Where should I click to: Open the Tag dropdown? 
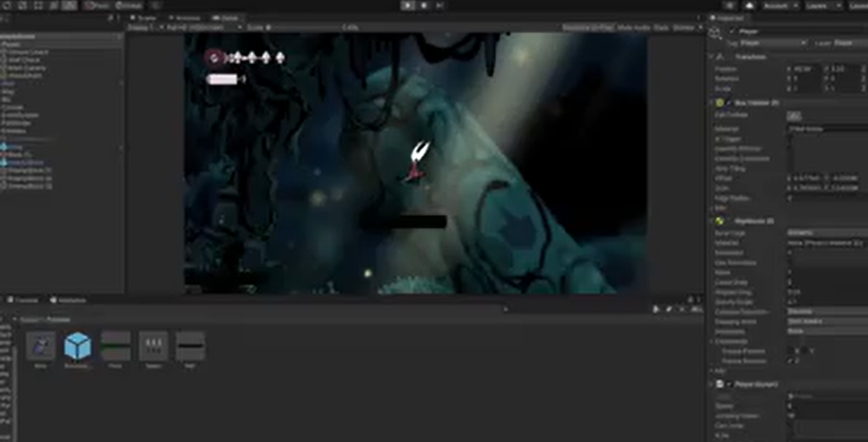774,43
